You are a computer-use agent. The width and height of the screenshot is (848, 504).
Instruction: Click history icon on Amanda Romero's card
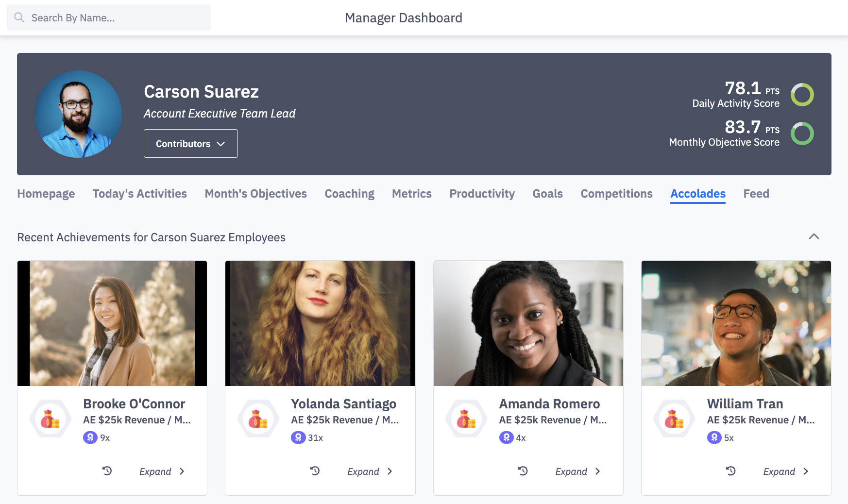(x=523, y=471)
